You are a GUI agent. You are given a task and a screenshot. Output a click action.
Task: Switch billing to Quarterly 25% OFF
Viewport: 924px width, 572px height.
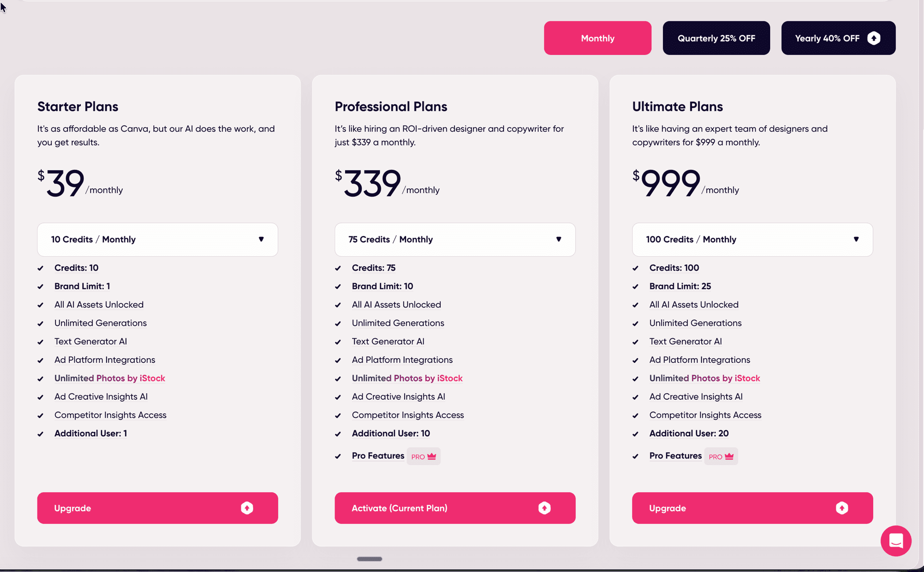click(x=716, y=38)
